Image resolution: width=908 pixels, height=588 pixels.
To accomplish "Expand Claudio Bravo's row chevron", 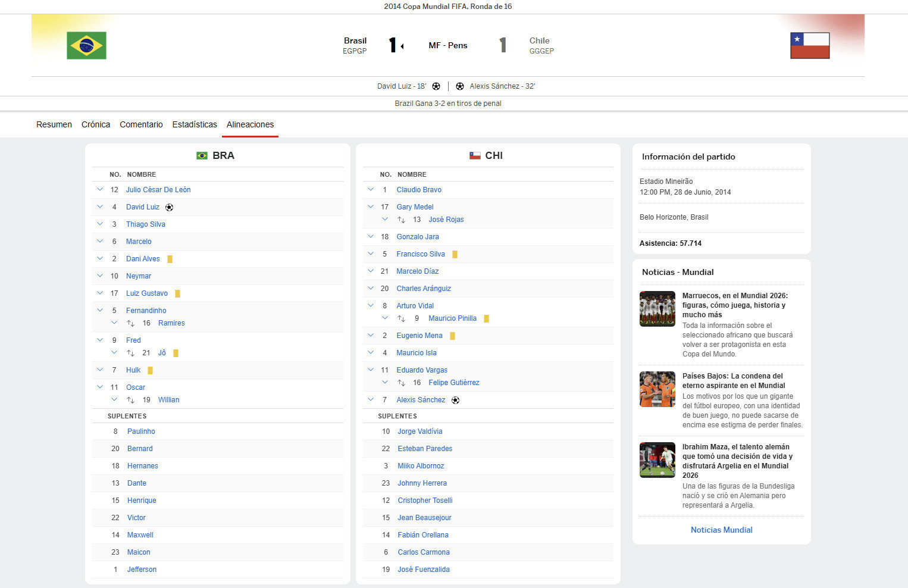I will click(x=371, y=190).
